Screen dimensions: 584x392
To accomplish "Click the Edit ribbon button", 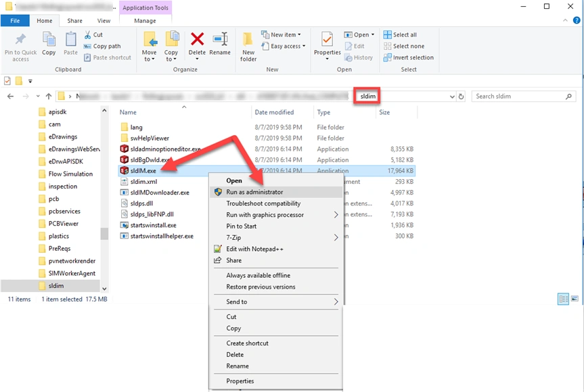I will 354,46.
